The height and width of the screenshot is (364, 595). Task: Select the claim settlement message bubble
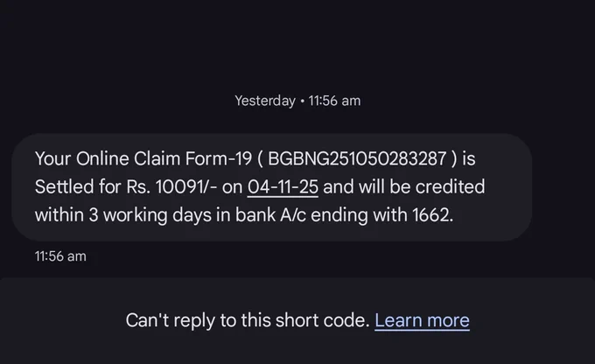click(x=271, y=187)
